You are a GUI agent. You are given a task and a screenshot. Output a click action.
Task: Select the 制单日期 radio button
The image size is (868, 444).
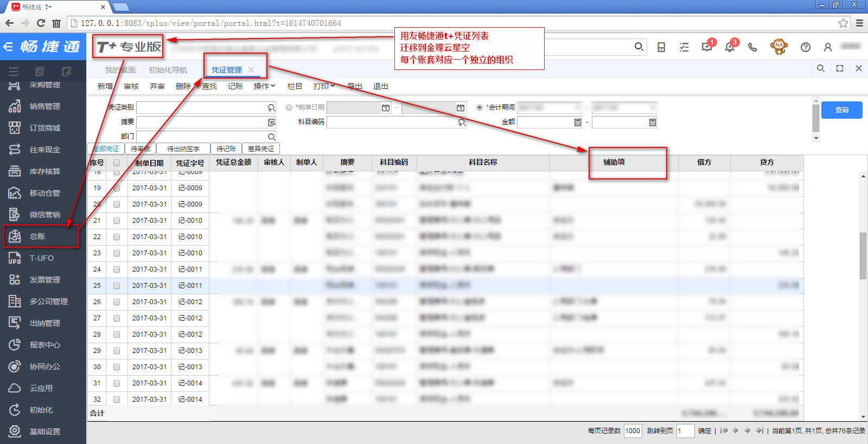click(x=289, y=107)
